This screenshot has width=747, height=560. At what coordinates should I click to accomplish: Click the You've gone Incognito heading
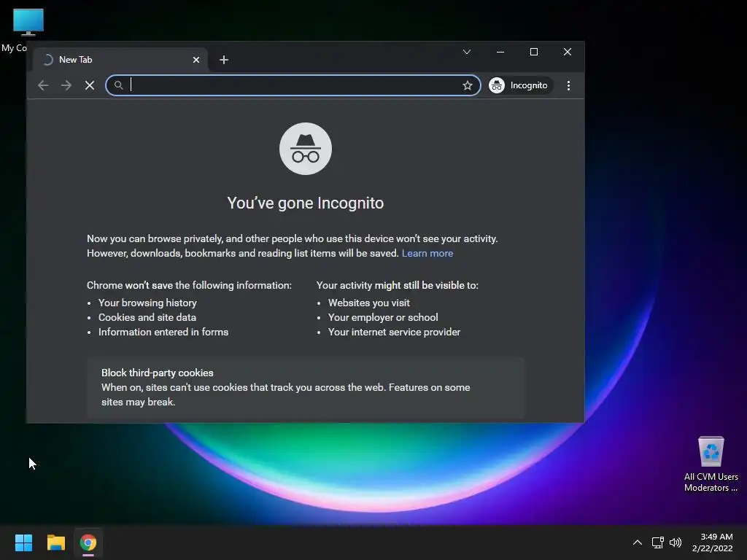[306, 203]
